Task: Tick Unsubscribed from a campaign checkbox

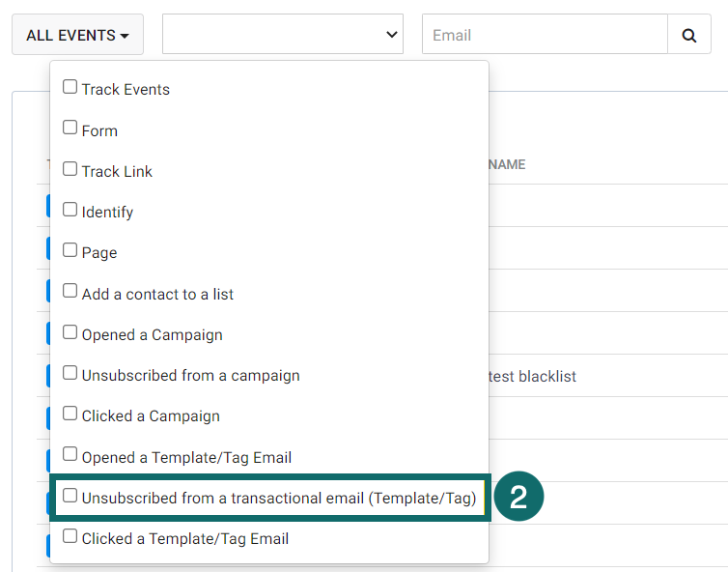Action: (x=70, y=373)
